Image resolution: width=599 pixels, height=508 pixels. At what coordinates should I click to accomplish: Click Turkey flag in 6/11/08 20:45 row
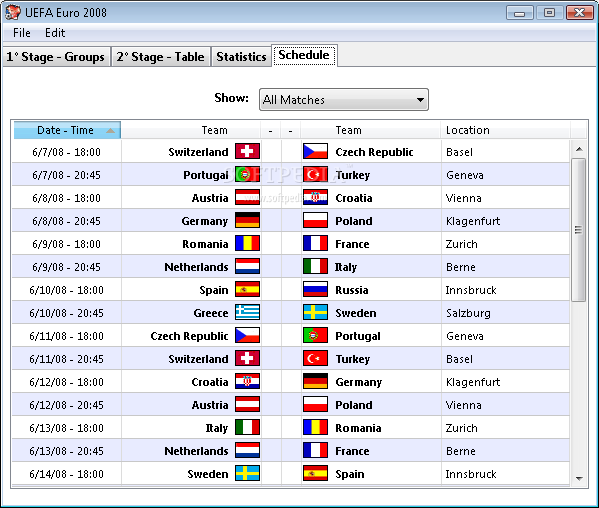pos(315,359)
